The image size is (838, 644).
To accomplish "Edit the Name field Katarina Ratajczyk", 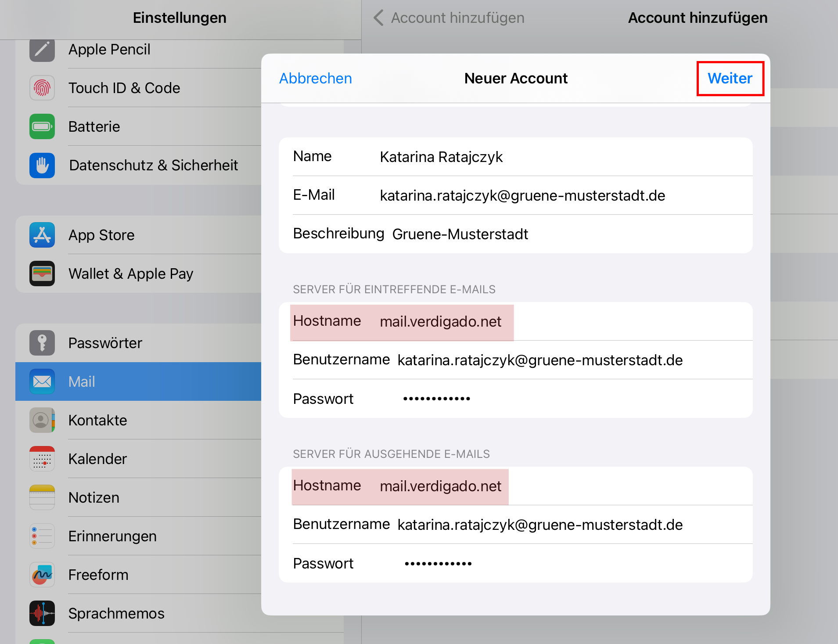I will coord(516,157).
